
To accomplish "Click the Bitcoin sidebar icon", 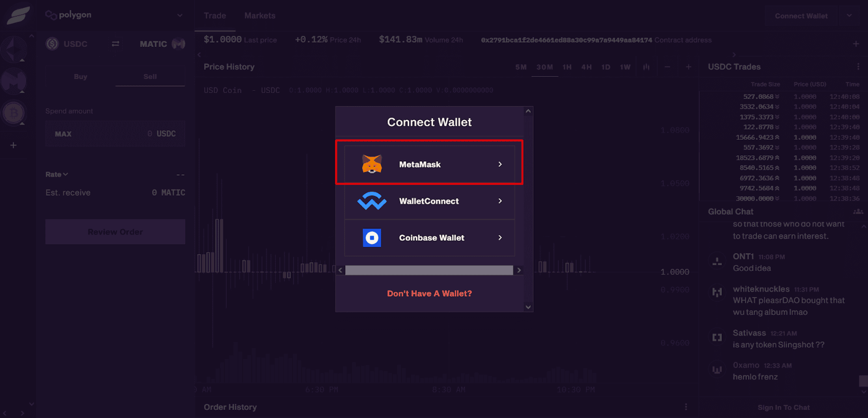I will coord(13,113).
